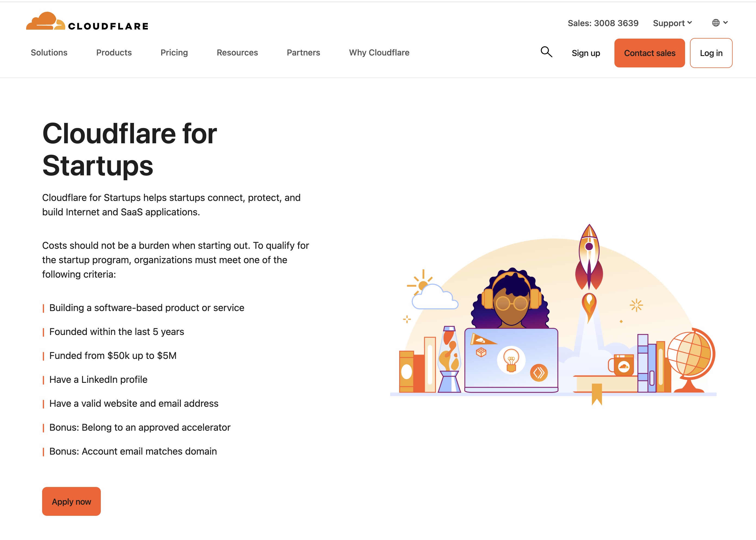756x540 pixels.
Task: Click the Contact sales button
Action: (x=650, y=53)
